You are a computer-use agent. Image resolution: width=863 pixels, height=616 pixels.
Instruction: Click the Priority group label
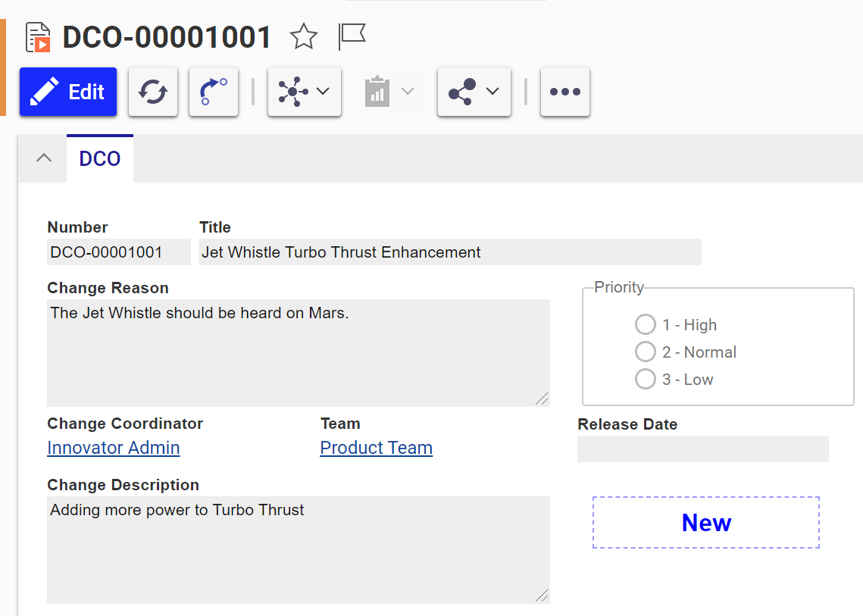(x=619, y=287)
